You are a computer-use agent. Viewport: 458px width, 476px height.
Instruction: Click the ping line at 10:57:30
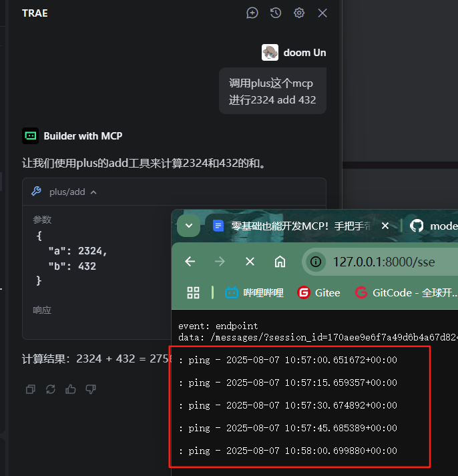[288, 406]
